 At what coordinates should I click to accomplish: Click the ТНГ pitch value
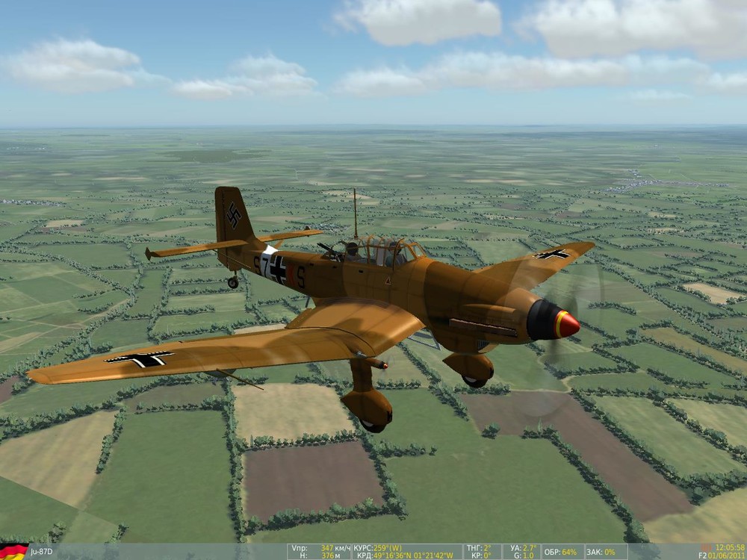(486, 547)
